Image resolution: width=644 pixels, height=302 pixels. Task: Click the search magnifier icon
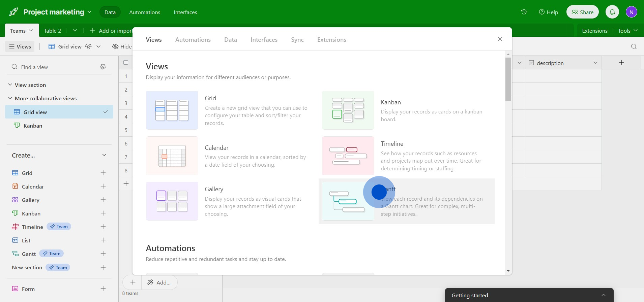[x=634, y=46]
